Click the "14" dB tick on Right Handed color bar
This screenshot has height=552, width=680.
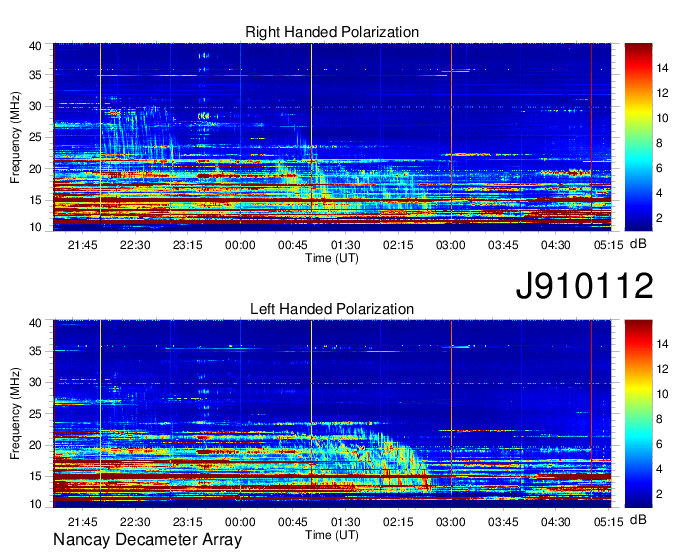(662, 68)
